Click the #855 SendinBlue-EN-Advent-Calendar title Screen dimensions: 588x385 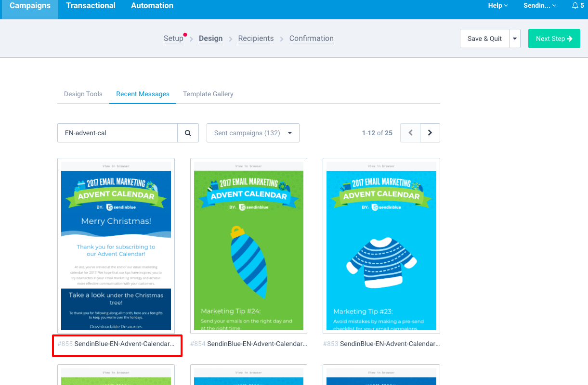coord(116,344)
